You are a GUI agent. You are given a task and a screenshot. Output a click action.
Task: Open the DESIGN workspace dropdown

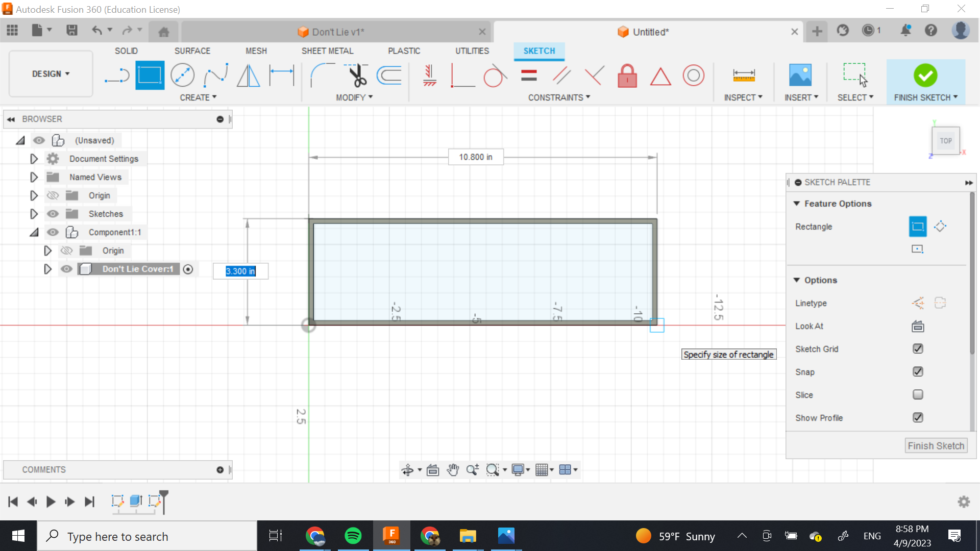(x=51, y=74)
